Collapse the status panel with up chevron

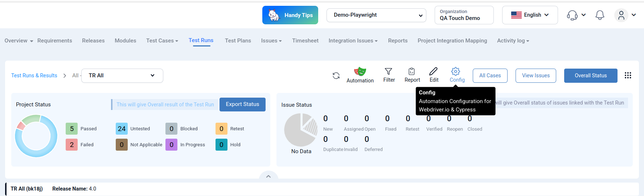[x=268, y=176]
